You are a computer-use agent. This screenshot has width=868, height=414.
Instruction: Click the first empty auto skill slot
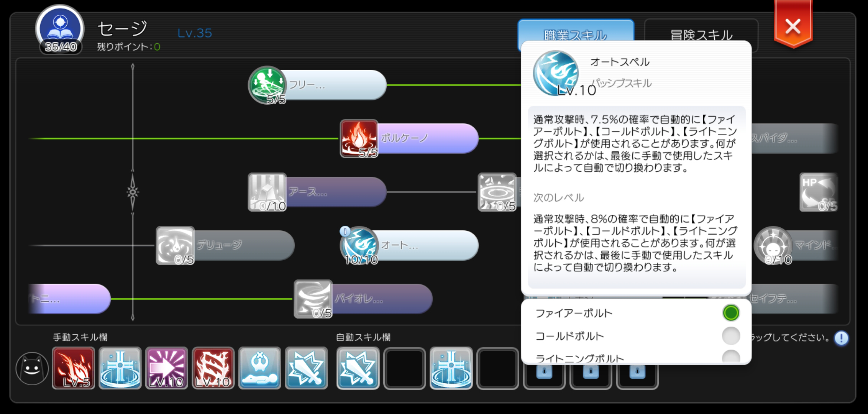404,368
